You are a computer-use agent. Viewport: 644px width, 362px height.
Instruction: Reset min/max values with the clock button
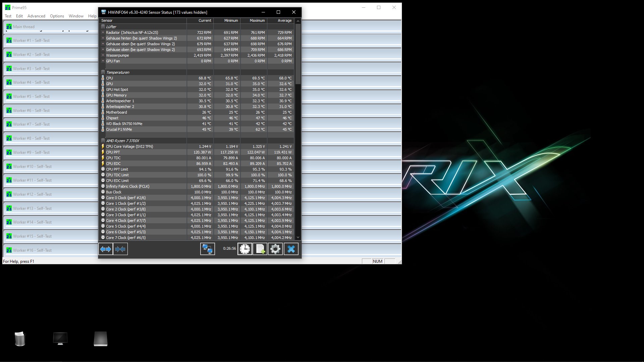245,249
